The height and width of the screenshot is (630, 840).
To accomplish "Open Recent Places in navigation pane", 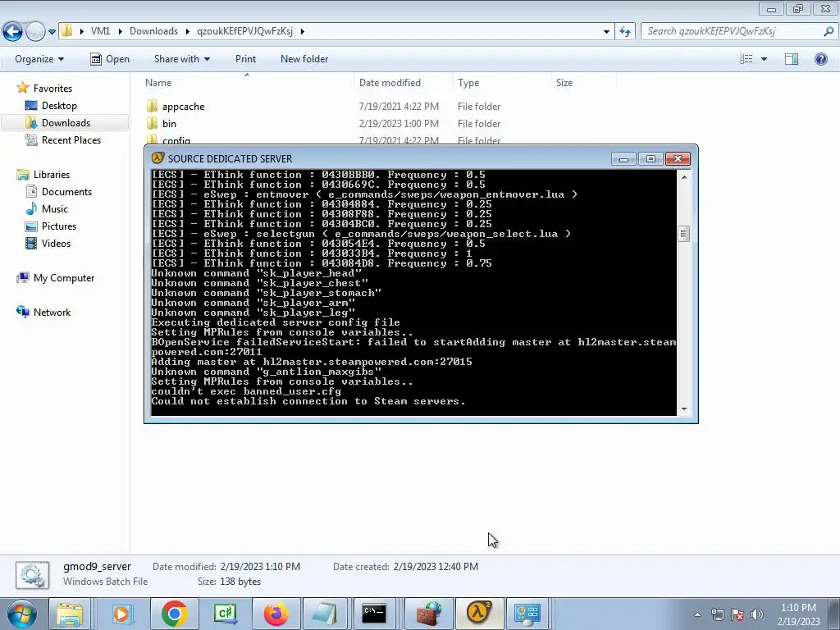I will point(71,139).
